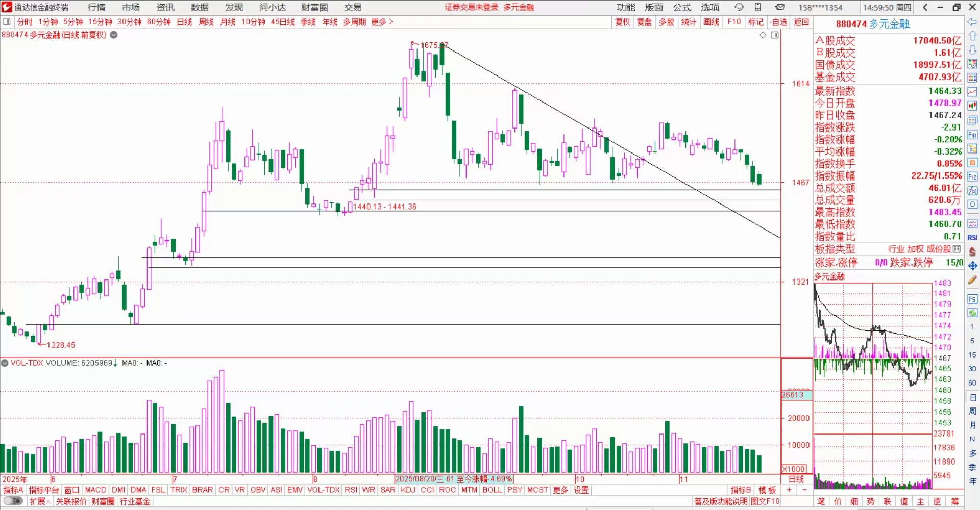
Task: Open the tree structure icon in sidebar
Action: (972, 149)
